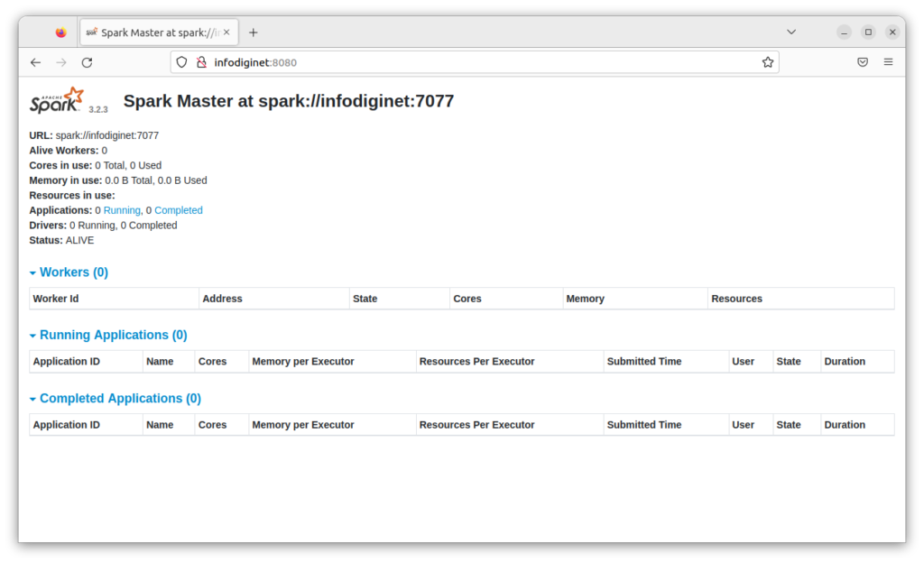The image size is (924, 563).
Task: Bookmark this page with the star icon
Action: [x=767, y=62]
